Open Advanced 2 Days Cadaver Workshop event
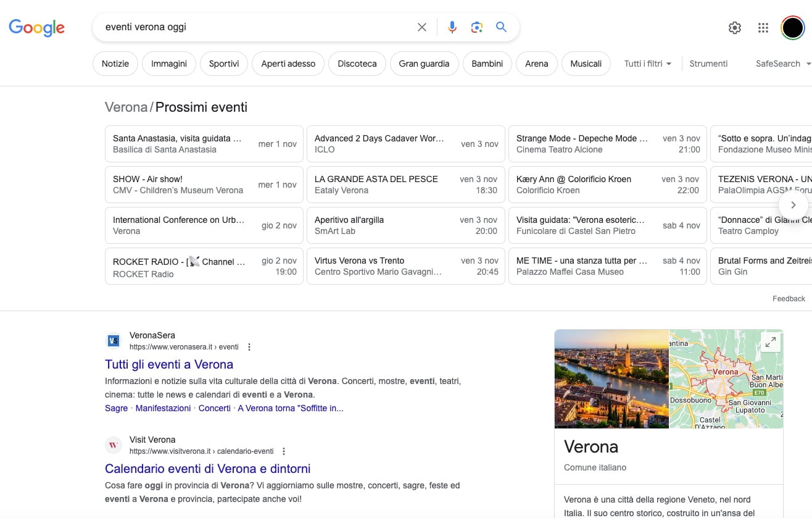The height and width of the screenshot is (518, 812). (406, 144)
